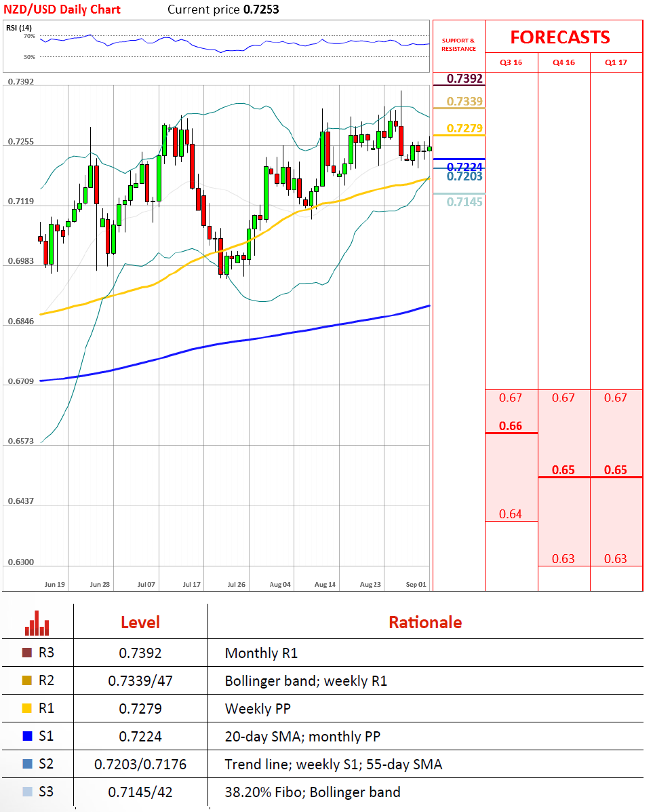The height and width of the screenshot is (812, 653).
Task: Click the S3 light blue color square
Action: point(27,792)
